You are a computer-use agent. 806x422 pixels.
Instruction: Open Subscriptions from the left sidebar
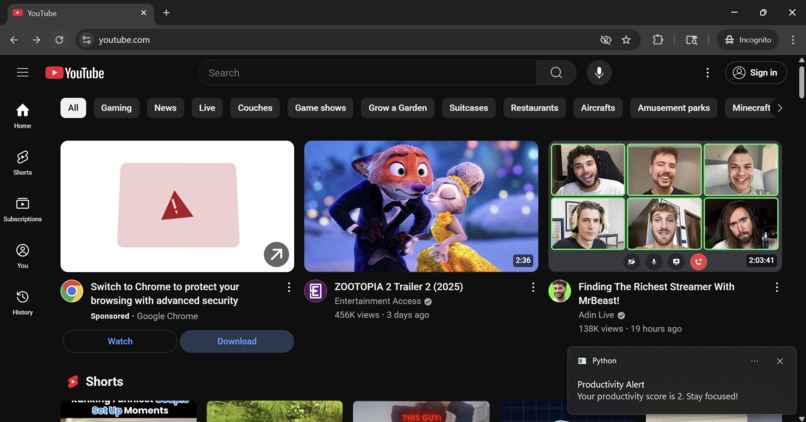(23, 209)
